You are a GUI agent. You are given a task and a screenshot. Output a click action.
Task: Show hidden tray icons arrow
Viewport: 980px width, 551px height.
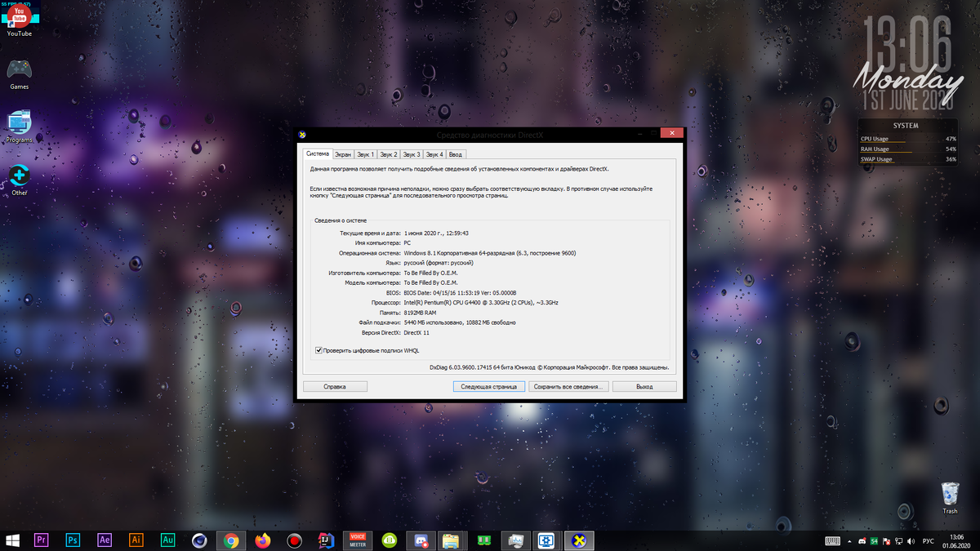(x=850, y=540)
